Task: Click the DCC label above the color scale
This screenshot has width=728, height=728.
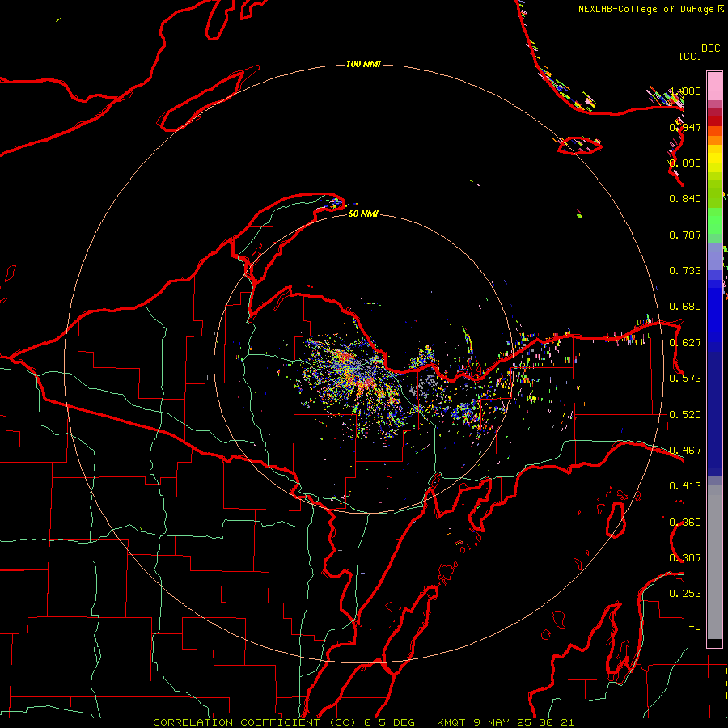Action: 710,49
